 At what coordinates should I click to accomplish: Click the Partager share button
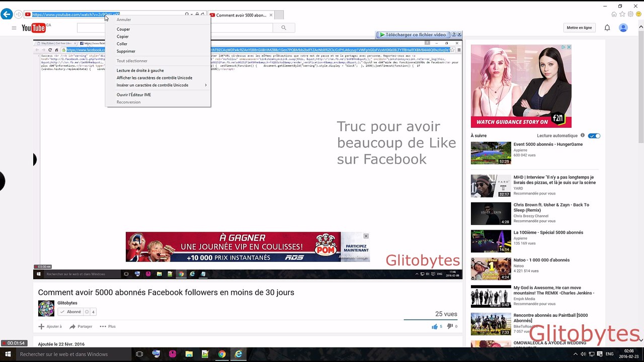[x=80, y=326]
